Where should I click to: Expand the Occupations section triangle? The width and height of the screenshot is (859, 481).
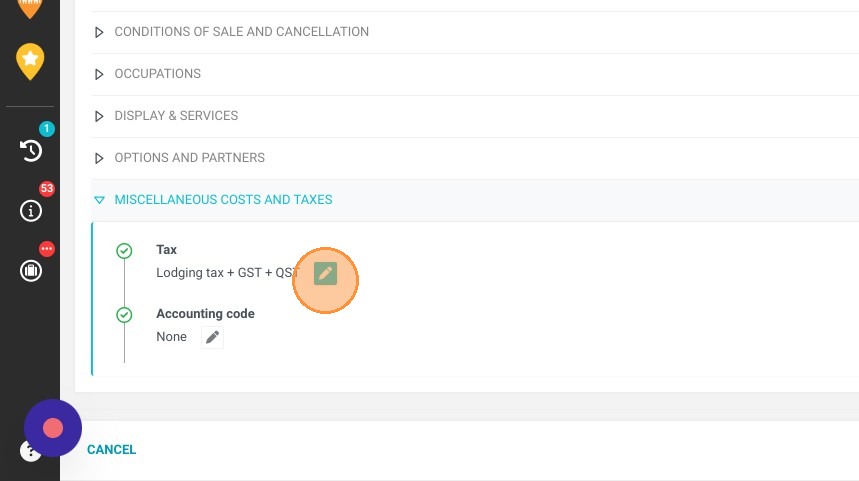pos(99,74)
